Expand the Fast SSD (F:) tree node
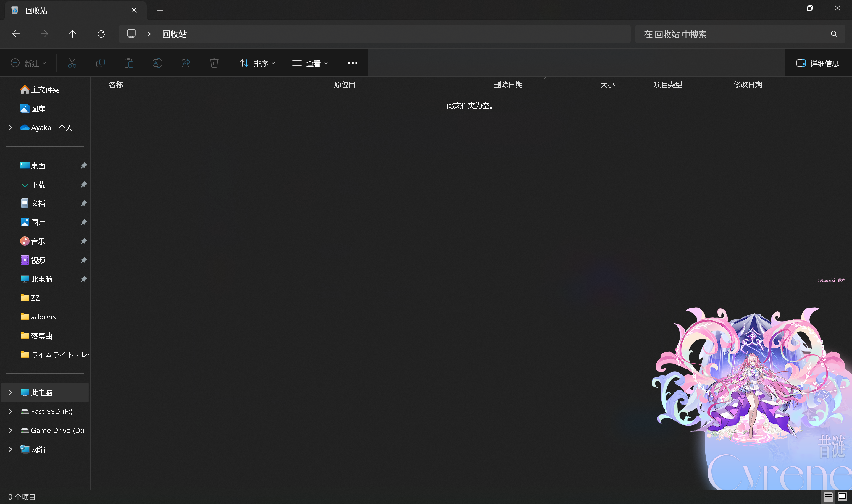This screenshot has height=504, width=852. point(10,411)
